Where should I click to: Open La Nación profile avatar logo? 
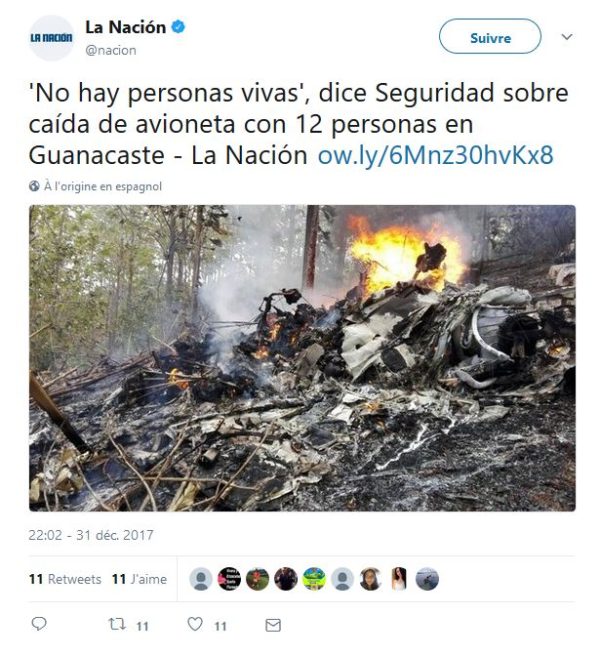(51, 38)
